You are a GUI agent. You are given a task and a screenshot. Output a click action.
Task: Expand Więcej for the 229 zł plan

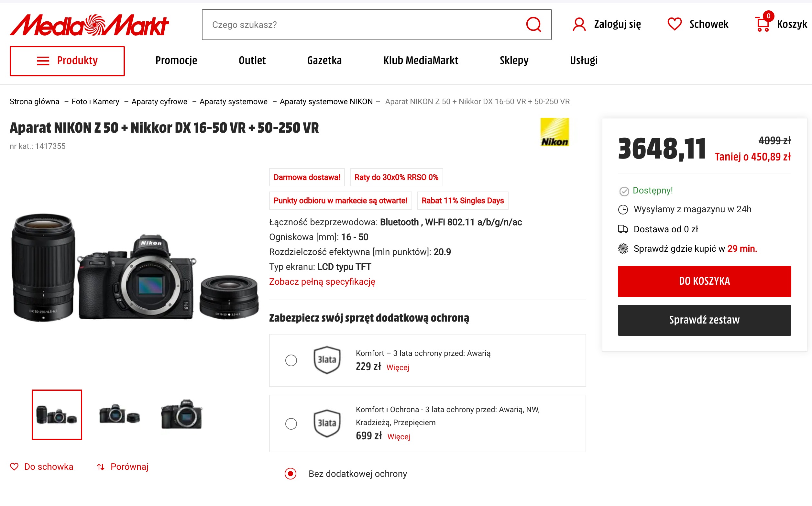[x=398, y=368]
